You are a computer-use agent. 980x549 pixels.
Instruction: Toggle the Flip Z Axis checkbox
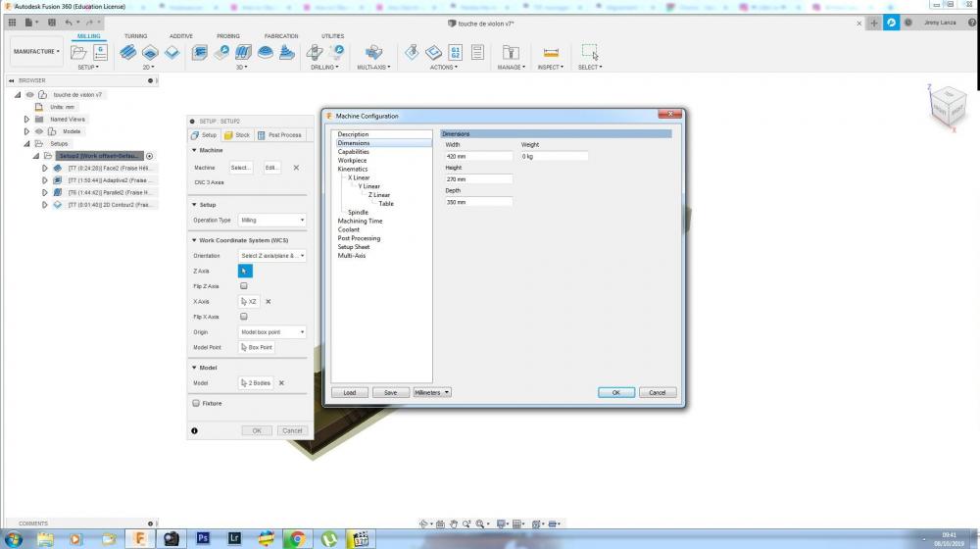(244, 285)
